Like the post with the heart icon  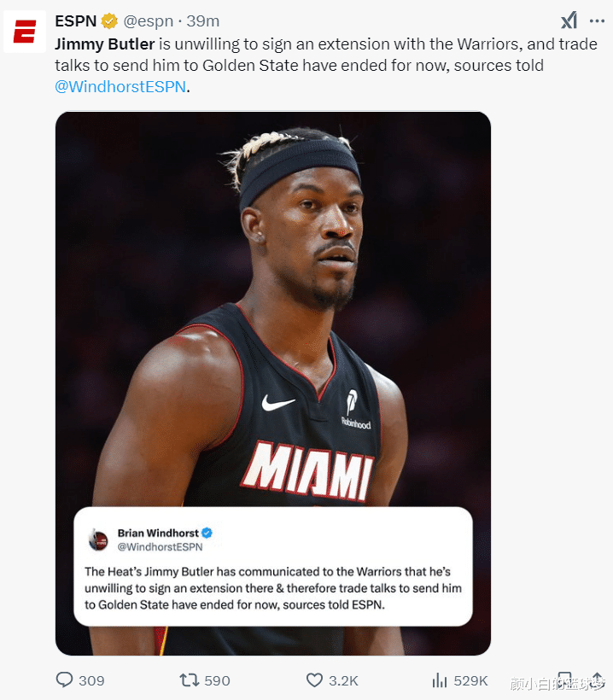pos(314,680)
